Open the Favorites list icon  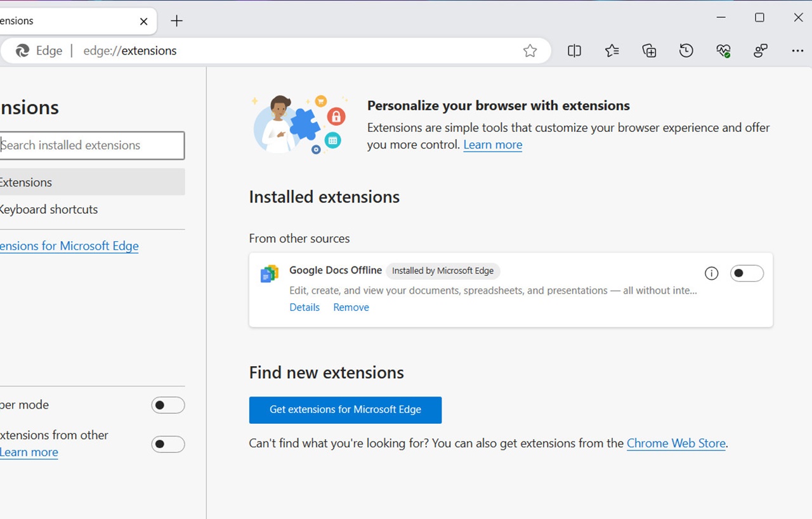coord(612,51)
